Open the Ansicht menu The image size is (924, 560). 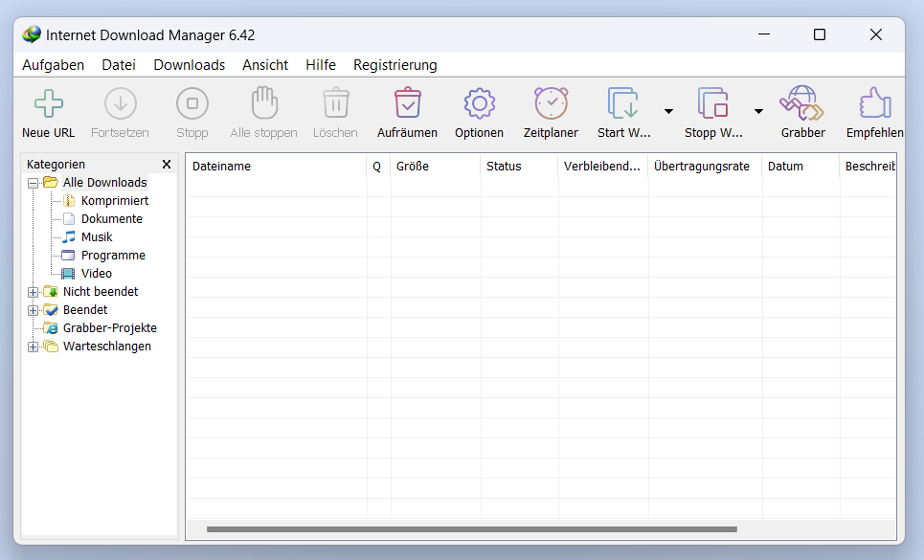(265, 65)
